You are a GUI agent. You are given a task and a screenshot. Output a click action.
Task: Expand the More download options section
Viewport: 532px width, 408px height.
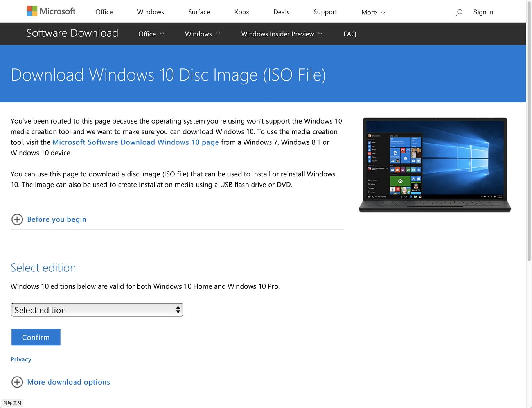click(68, 382)
